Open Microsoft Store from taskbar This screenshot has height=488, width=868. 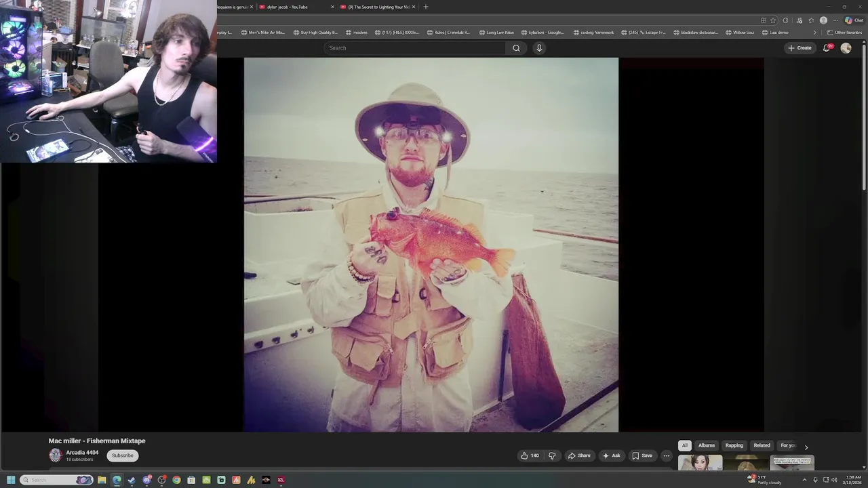tap(191, 480)
